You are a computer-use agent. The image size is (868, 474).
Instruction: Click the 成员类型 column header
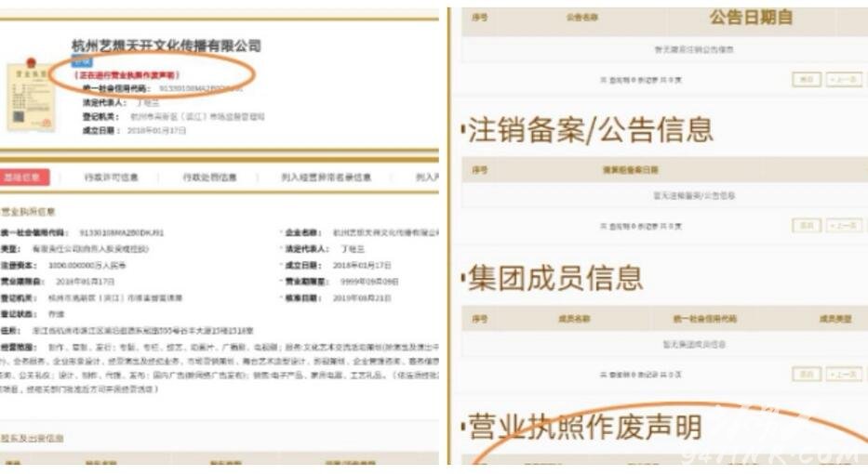tap(835, 319)
